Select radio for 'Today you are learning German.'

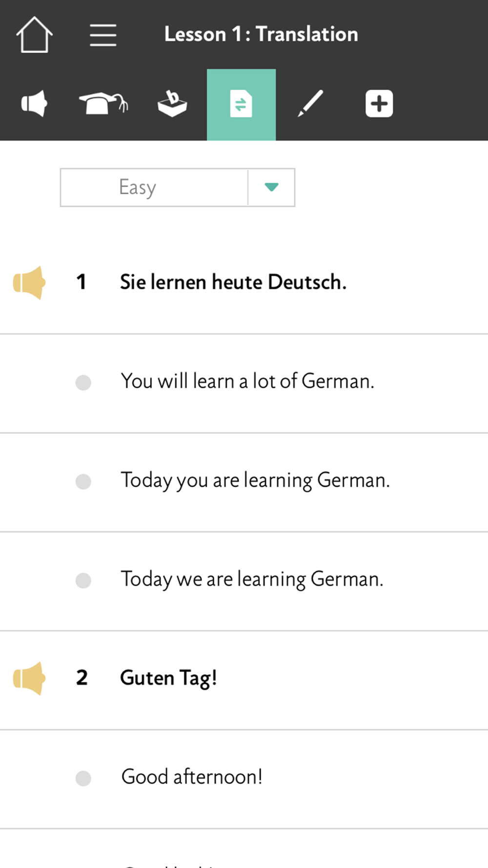click(x=83, y=481)
